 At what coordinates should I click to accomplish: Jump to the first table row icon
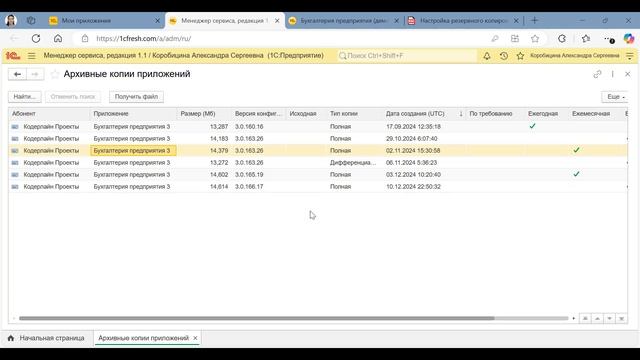click(585, 318)
